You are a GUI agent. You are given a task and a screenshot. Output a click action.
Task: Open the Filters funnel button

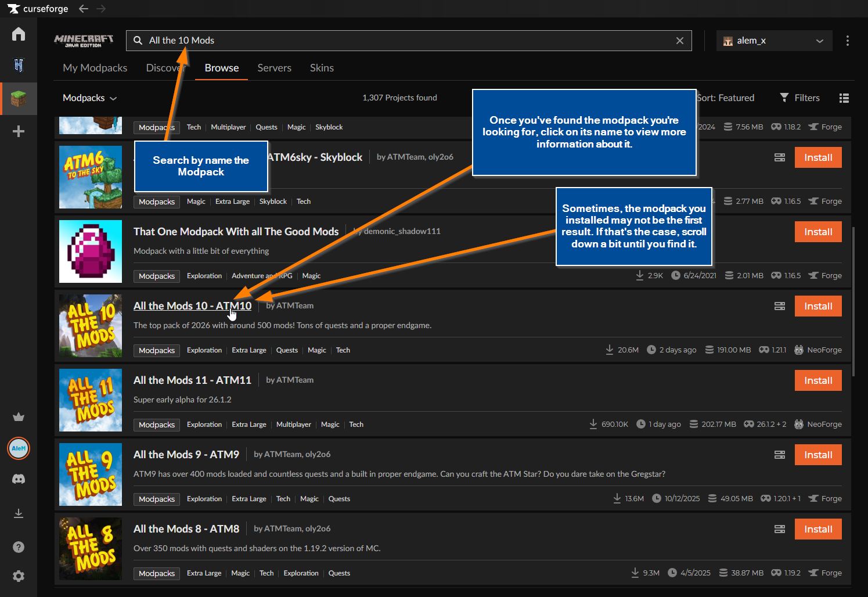[799, 98]
